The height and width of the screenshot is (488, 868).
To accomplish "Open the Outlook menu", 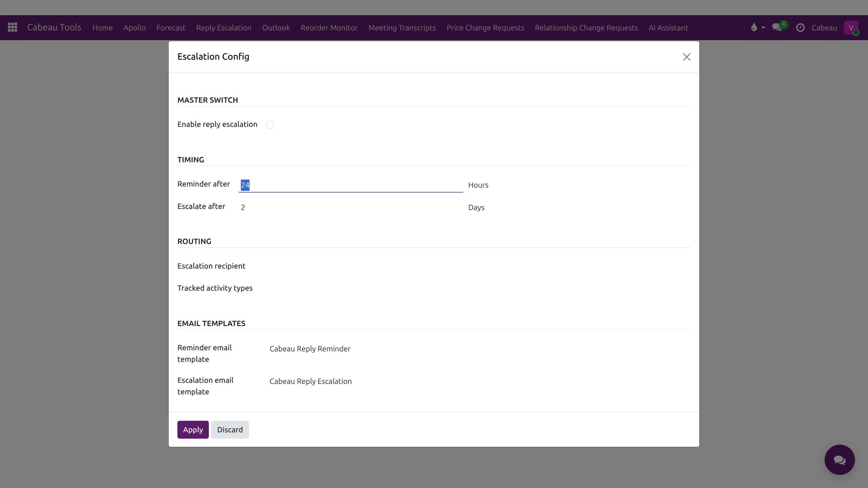I will [x=276, y=27].
